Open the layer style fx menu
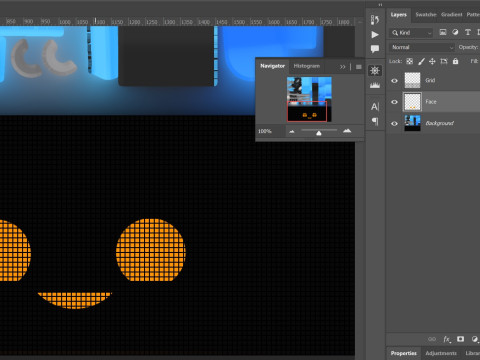 tap(447, 339)
